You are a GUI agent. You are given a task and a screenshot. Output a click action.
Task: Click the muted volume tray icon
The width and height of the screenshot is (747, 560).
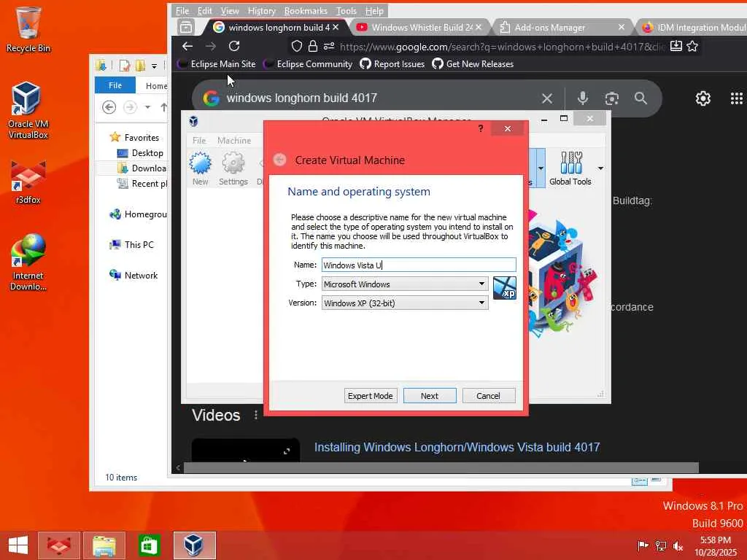[x=678, y=545]
